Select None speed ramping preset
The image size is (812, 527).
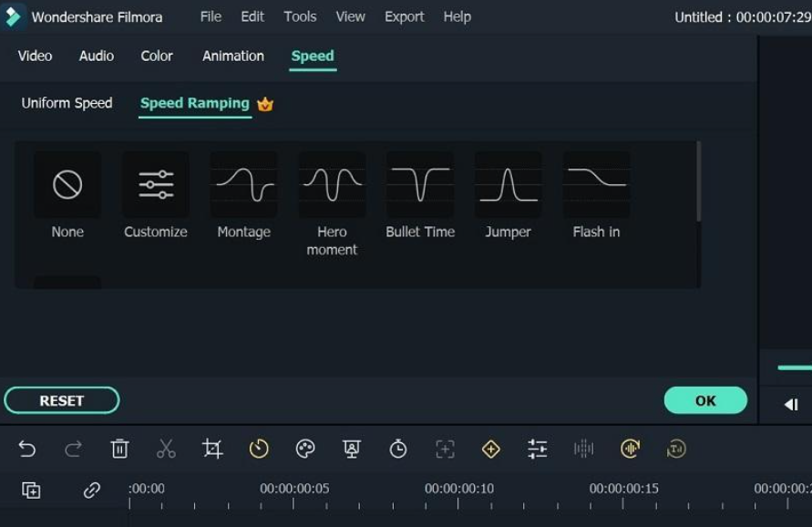pos(67,196)
